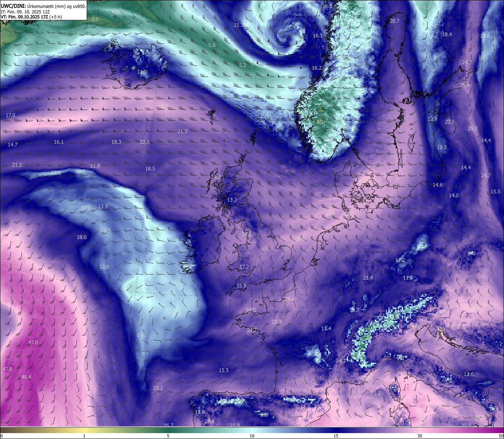
Task: Click the 5.2 value on the map
Action: pyautogui.click(x=243, y=65)
